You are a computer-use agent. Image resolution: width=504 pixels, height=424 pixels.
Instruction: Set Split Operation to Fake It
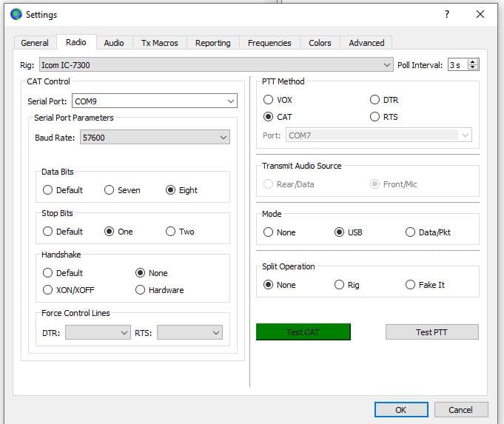pyautogui.click(x=425, y=285)
